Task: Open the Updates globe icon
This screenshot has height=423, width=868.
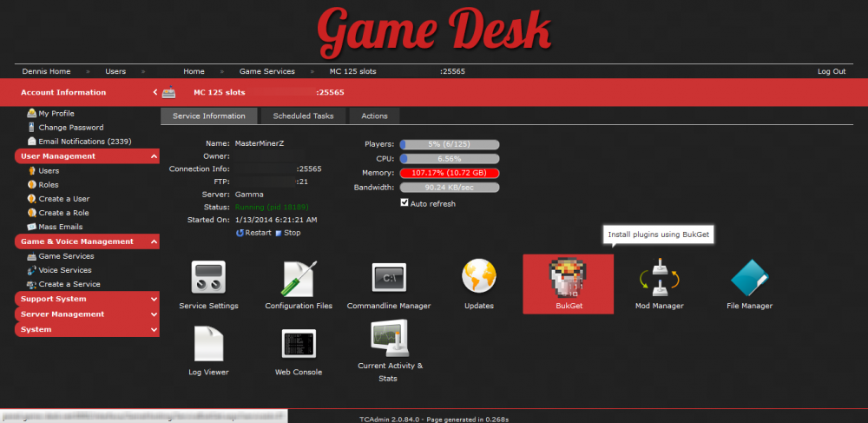Action: click(x=478, y=280)
